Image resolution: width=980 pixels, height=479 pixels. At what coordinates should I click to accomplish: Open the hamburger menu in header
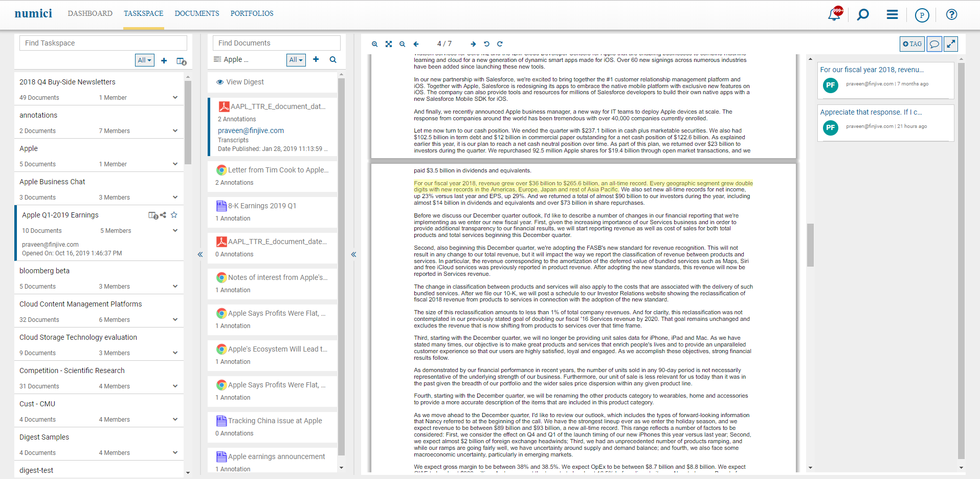point(892,14)
